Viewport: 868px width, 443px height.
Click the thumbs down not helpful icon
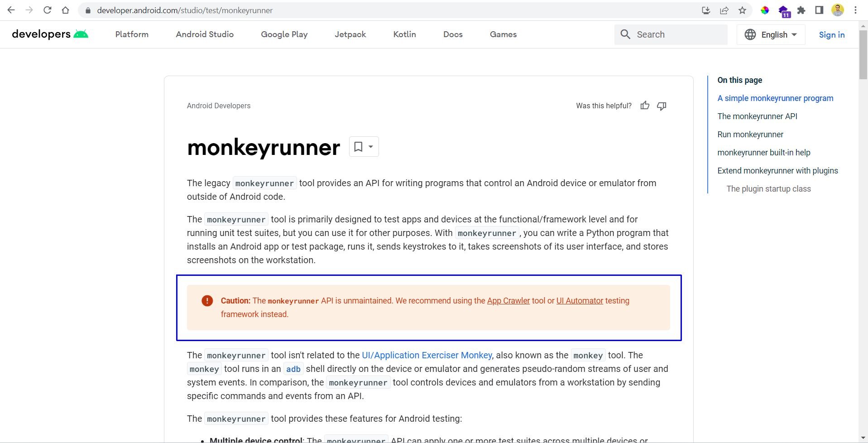(x=662, y=106)
